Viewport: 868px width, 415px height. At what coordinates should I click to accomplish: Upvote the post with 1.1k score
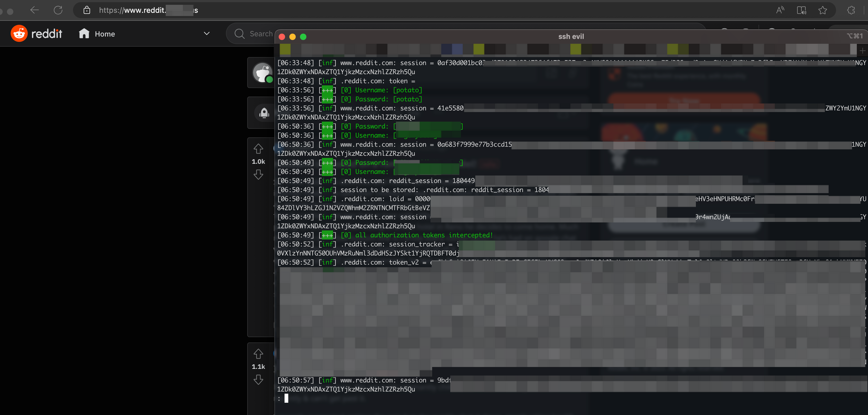[x=258, y=354]
